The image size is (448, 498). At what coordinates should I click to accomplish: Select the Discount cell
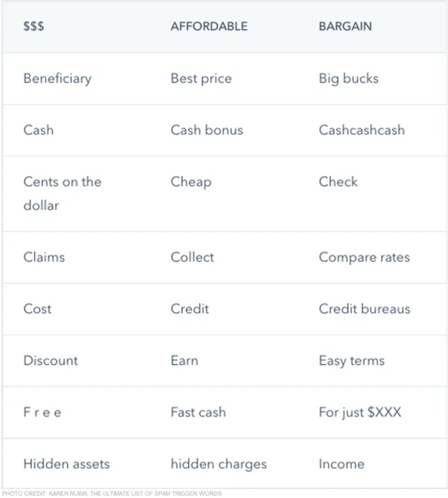coord(50,360)
